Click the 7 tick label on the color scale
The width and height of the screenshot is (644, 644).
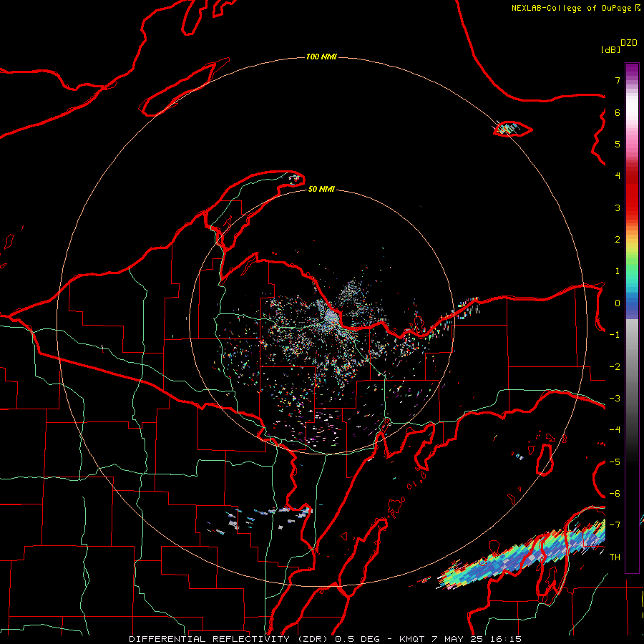618,80
